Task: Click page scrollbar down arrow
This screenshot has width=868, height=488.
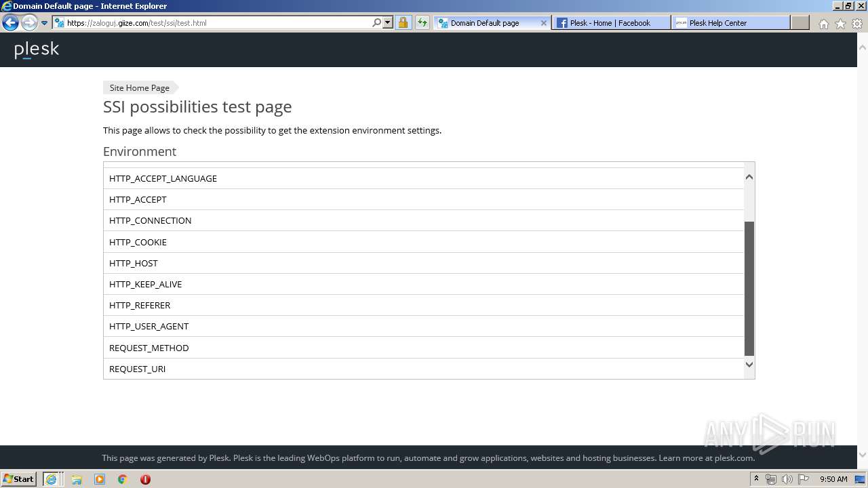Action: 863,455
